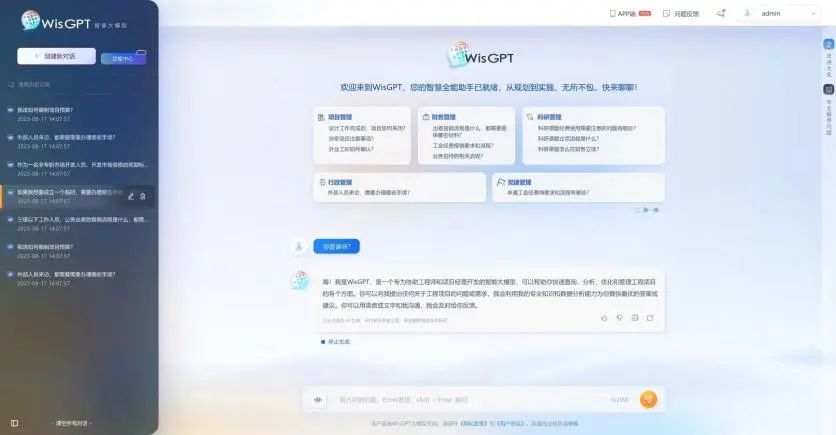Click the share icon on the reply
Screen dimensions: 836x435
click(x=650, y=318)
